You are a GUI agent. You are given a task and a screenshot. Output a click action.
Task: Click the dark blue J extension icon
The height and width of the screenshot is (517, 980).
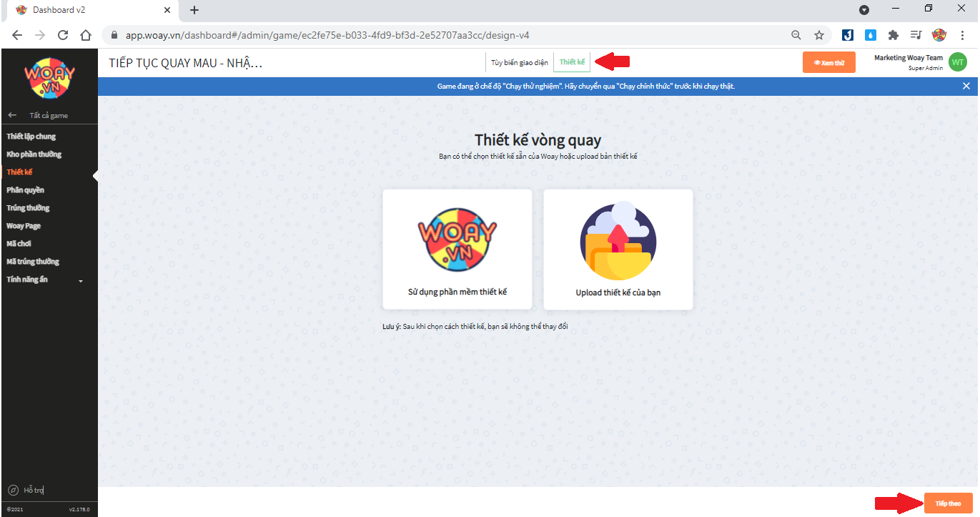coord(848,35)
